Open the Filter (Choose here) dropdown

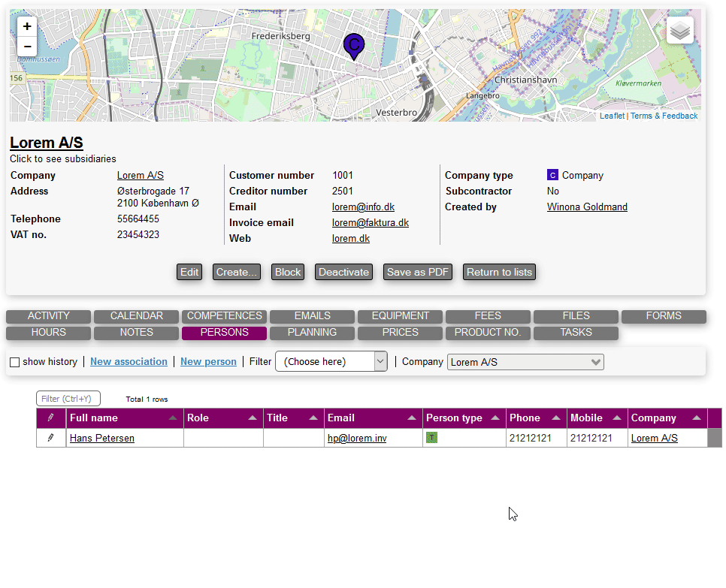[x=331, y=361]
